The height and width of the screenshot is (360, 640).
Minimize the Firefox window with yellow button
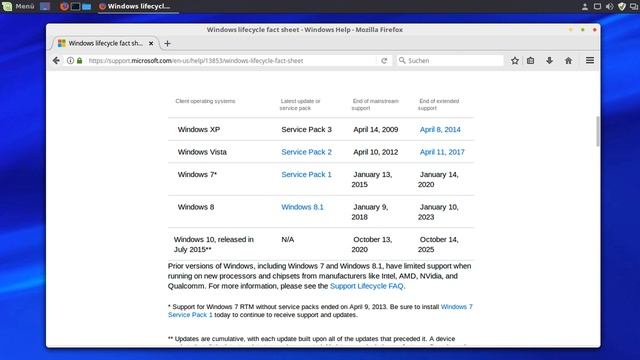571,30
